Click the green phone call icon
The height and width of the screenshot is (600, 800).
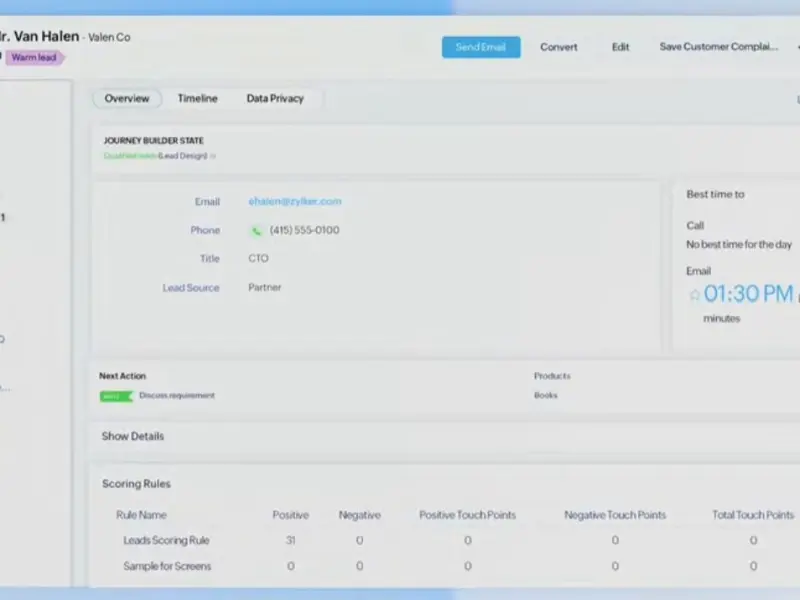[256, 231]
